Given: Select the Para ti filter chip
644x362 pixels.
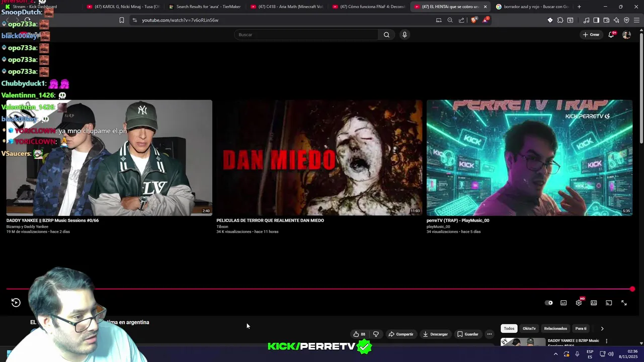Looking at the screenshot, I should (581, 328).
